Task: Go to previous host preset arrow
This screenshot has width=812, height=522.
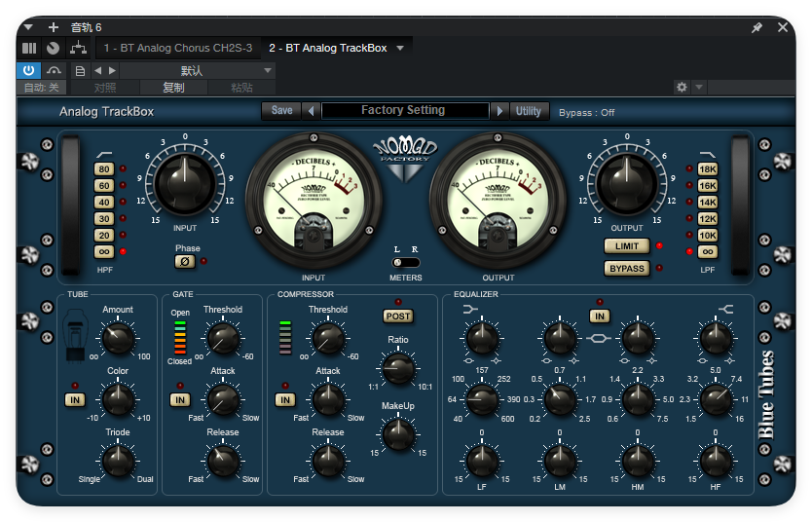Action: 98,70
